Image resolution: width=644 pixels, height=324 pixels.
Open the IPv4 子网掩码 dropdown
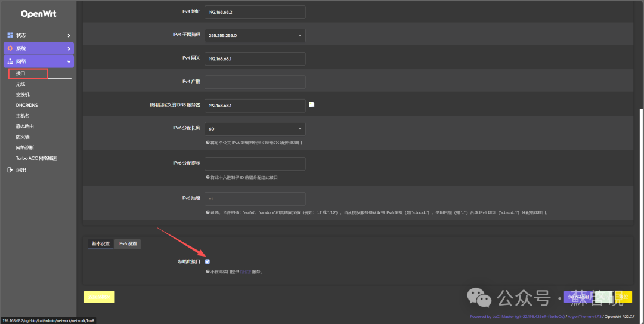pyautogui.click(x=255, y=35)
